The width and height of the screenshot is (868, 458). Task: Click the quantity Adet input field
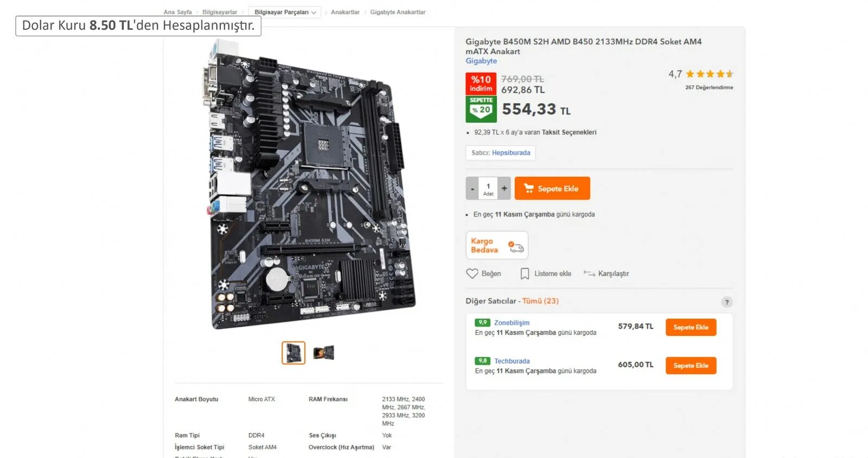488,188
